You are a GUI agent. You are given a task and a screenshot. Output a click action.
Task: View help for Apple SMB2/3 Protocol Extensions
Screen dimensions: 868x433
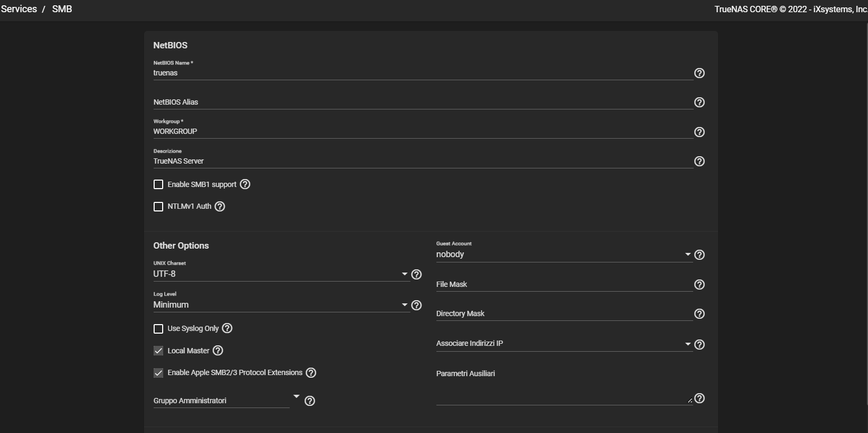click(x=311, y=373)
